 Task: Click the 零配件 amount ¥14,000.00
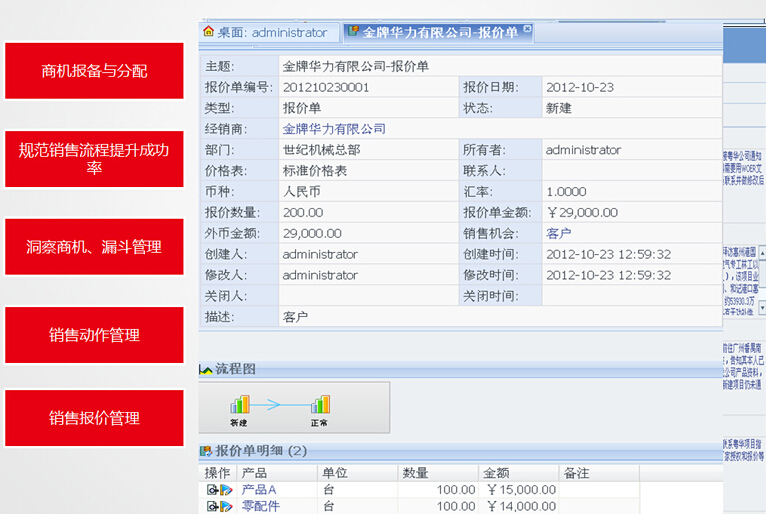click(x=522, y=506)
